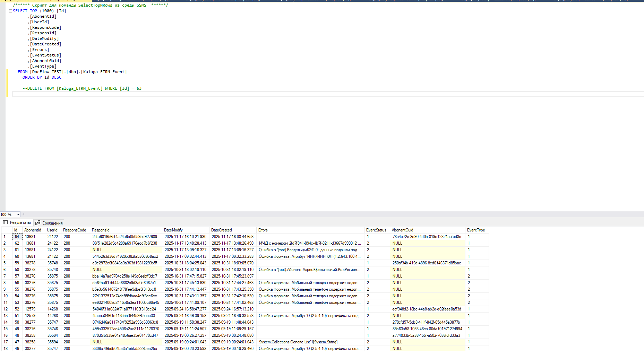Viewport: 644px width, 351px height.
Task: Click the Id cell with value 64
Action: tap(17, 237)
